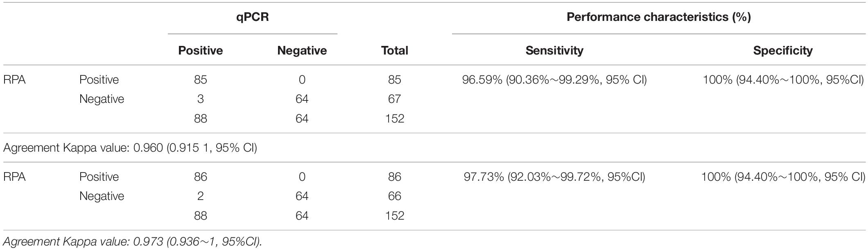Select the total 66 cell
Viewport: 868px width, 250px height.
[394, 196]
